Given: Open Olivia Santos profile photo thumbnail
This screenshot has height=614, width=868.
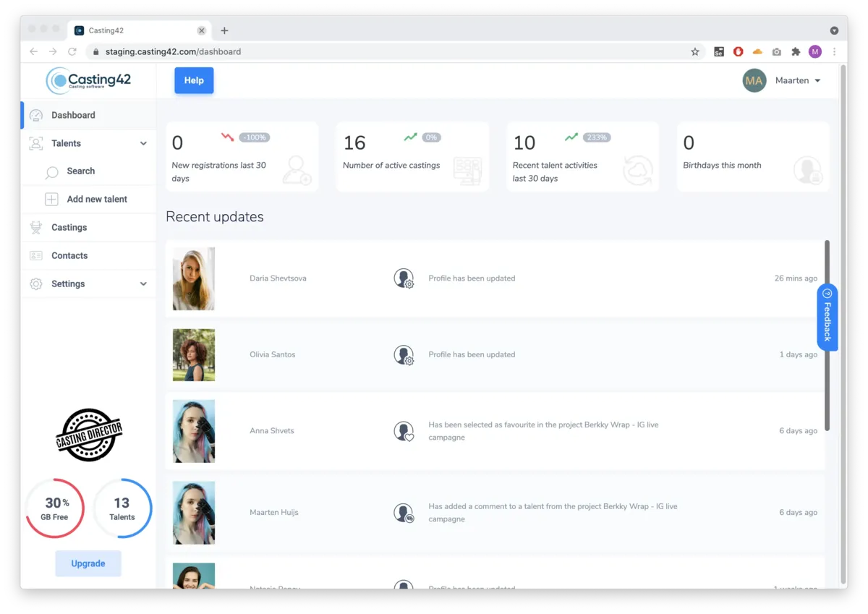Looking at the screenshot, I should coord(194,355).
